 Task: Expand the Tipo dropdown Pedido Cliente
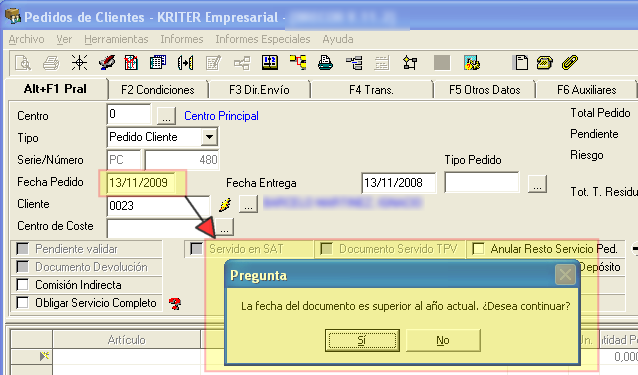click(x=209, y=137)
